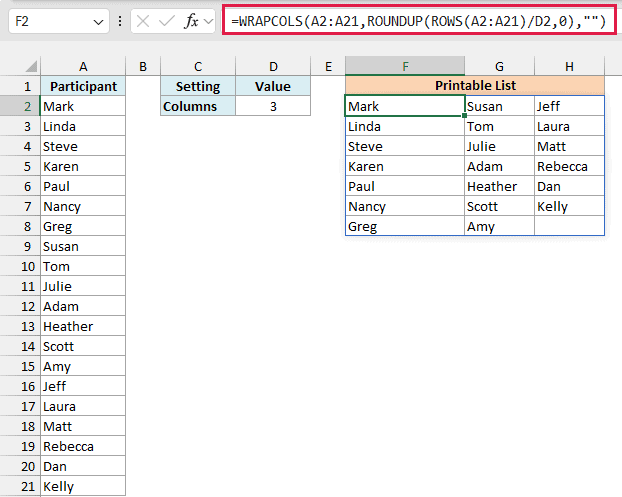Select cell A18 containing Matt
The height and width of the screenshot is (497, 622).
[x=83, y=426]
